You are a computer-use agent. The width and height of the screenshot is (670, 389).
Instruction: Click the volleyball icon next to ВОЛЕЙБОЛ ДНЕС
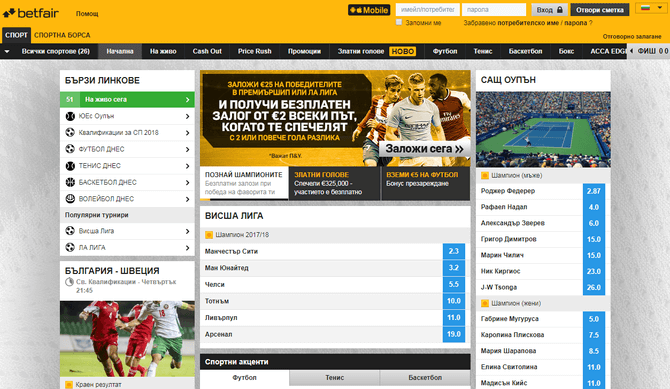tap(70, 199)
